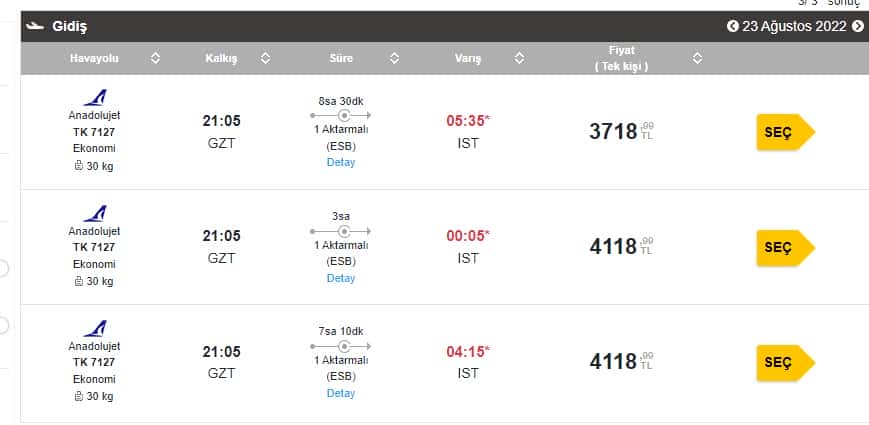The height and width of the screenshot is (425, 869).
Task: Click the 30 kg baggage icon, first flight
Action: pyautogui.click(x=79, y=166)
